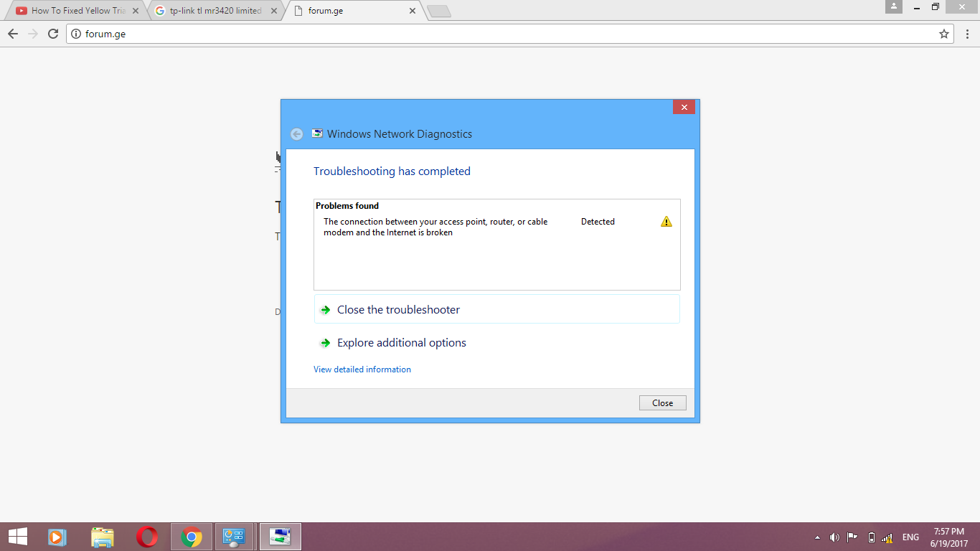Bookmark this page with the star icon
The width and height of the screenshot is (980, 551).
[x=944, y=34]
